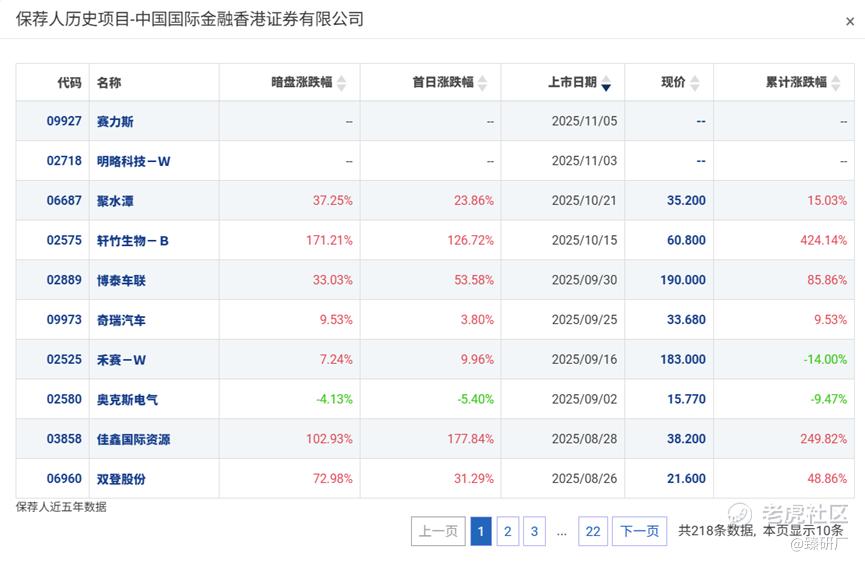This screenshot has width=865, height=564.
Task: Click current price 183.000
Action: coord(683,359)
